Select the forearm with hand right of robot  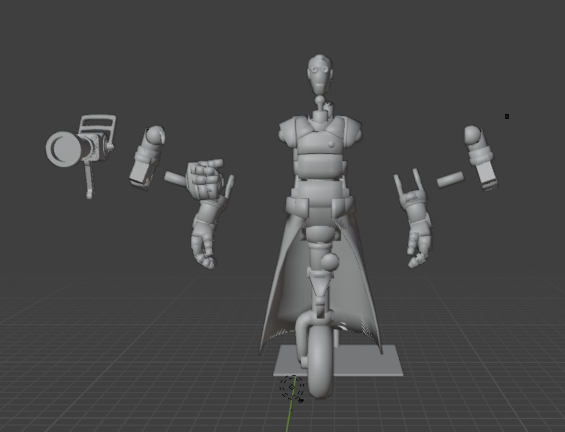point(414,220)
